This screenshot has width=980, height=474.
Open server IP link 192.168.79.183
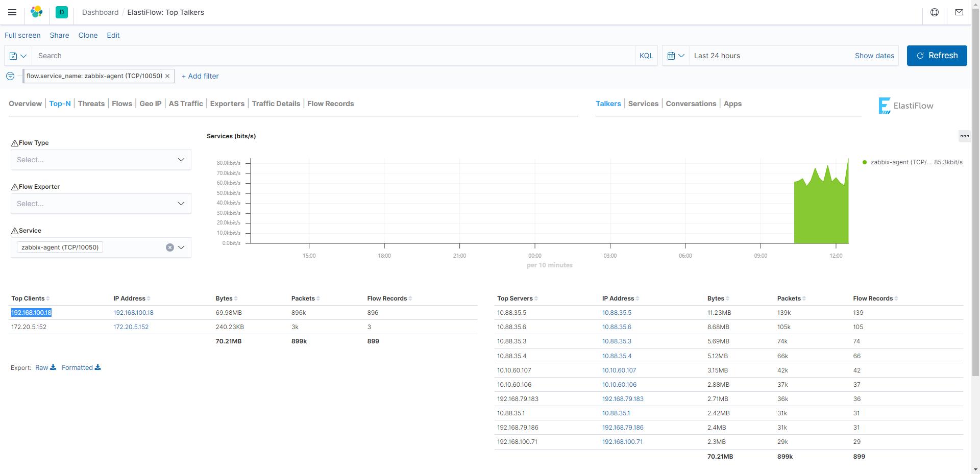coord(623,399)
